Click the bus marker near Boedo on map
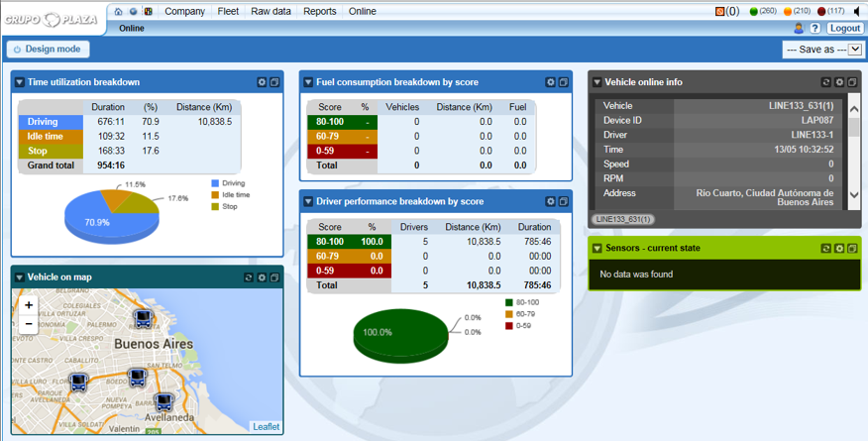 point(138,378)
